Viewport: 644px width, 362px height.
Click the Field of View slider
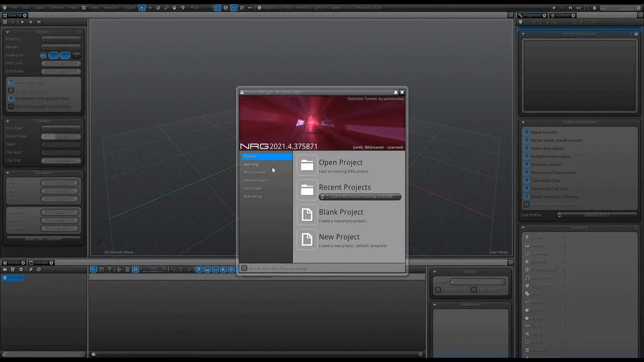coord(61,136)
